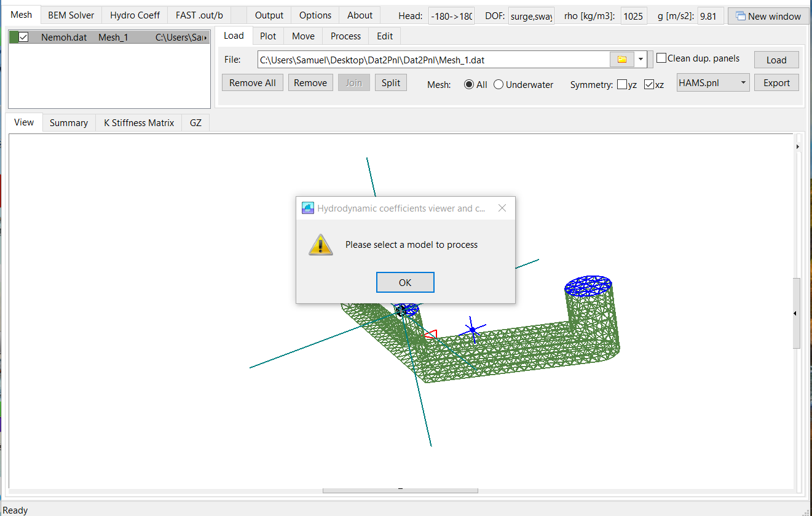Click the rho value field showing 1025
Image resolution: width=812 pixels, height=516 pixels.
633,17
